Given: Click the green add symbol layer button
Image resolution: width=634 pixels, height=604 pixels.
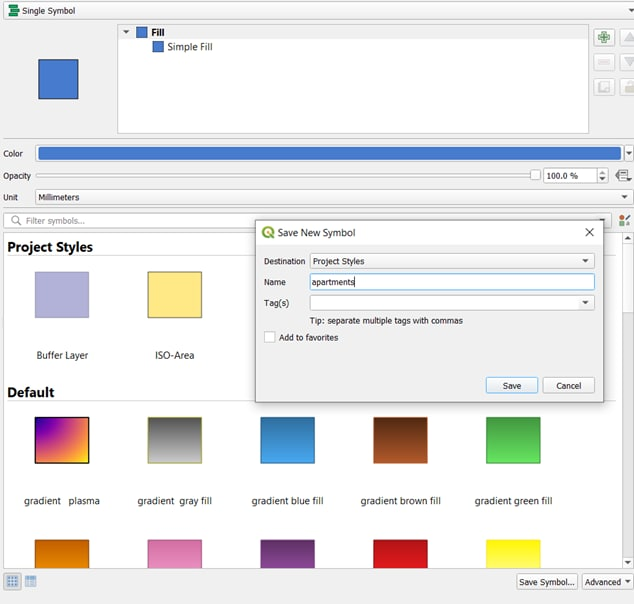Looking at the screenshot, I should [603, 38].
